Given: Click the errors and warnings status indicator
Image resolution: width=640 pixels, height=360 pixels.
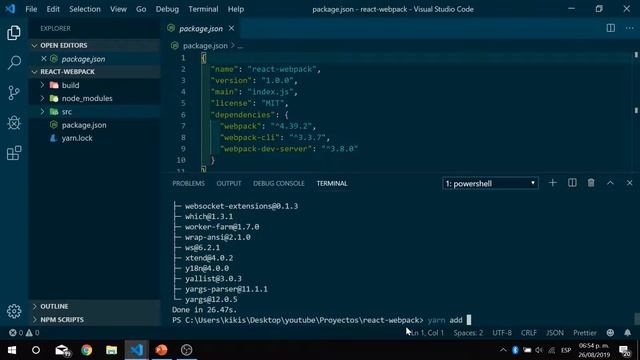Looking at the screenshot, I should point(24,333).
